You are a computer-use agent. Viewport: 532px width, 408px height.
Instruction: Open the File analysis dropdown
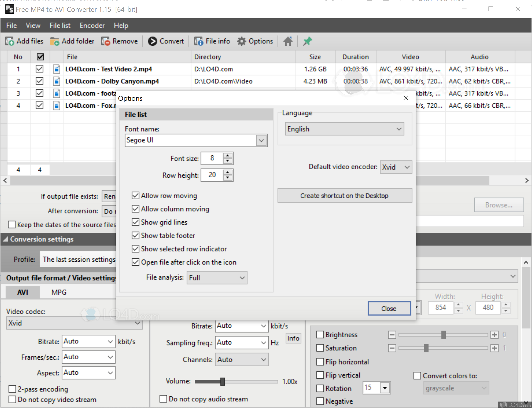[242, 278]
